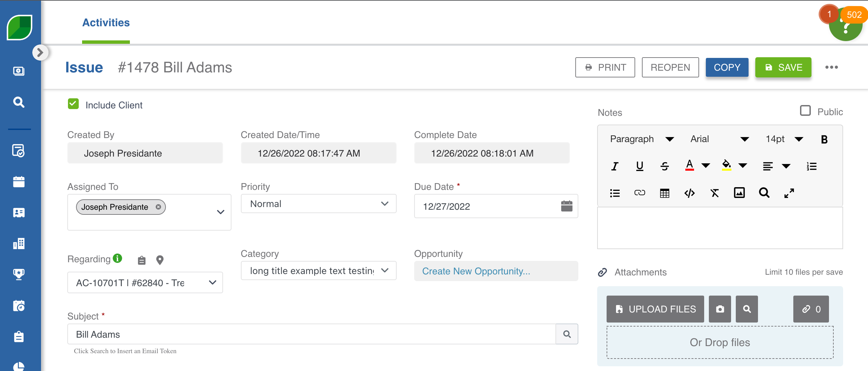Click Create New Opportunity link
Viewport: 868px width, 371px height.
click(476, 271)
